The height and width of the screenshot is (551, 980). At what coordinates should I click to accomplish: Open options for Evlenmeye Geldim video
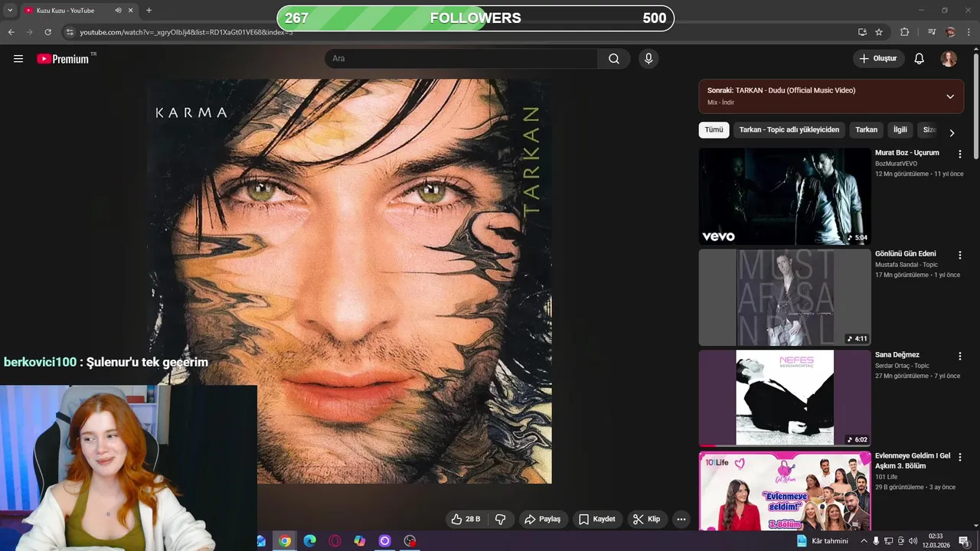click(960, 457)
